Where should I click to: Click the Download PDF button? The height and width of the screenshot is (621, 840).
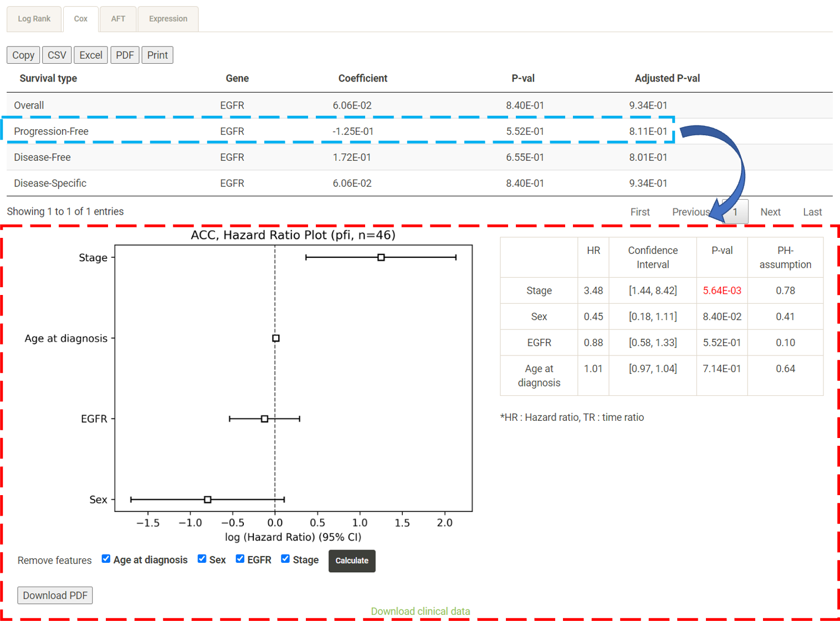[55, 595]
